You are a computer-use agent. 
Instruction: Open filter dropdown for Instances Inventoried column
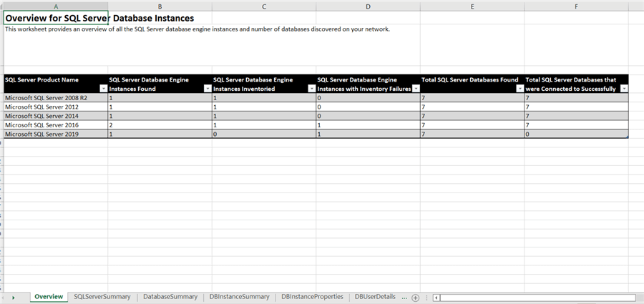pos(311,89)
